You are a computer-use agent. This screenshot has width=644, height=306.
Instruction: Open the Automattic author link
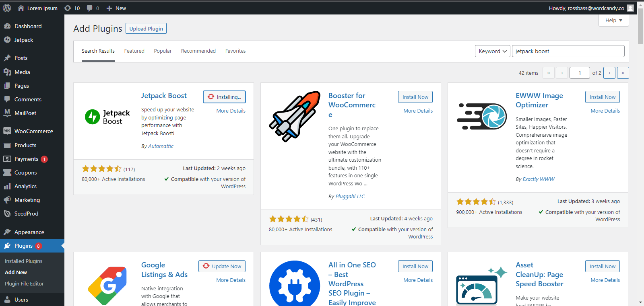coord(161,146)
